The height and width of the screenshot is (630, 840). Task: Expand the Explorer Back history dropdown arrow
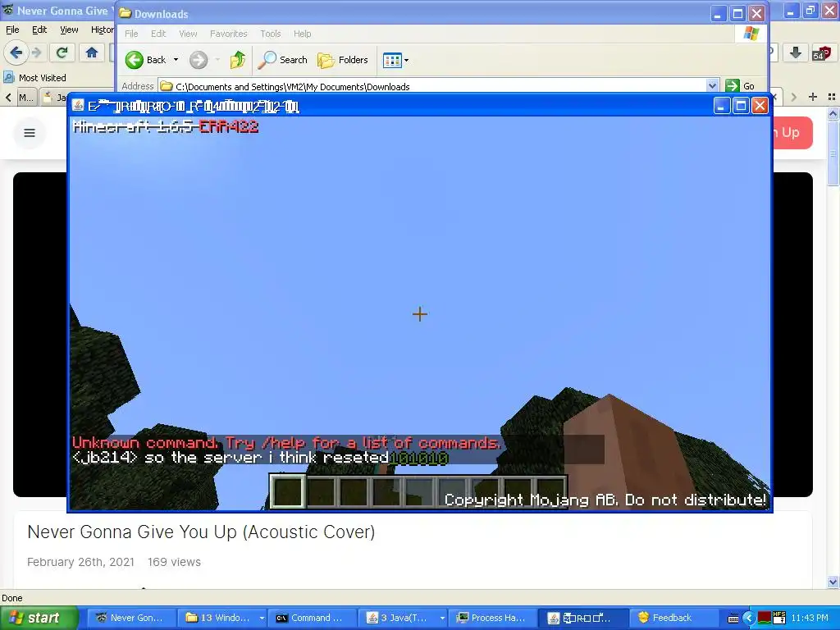click(x=176, y=60)
